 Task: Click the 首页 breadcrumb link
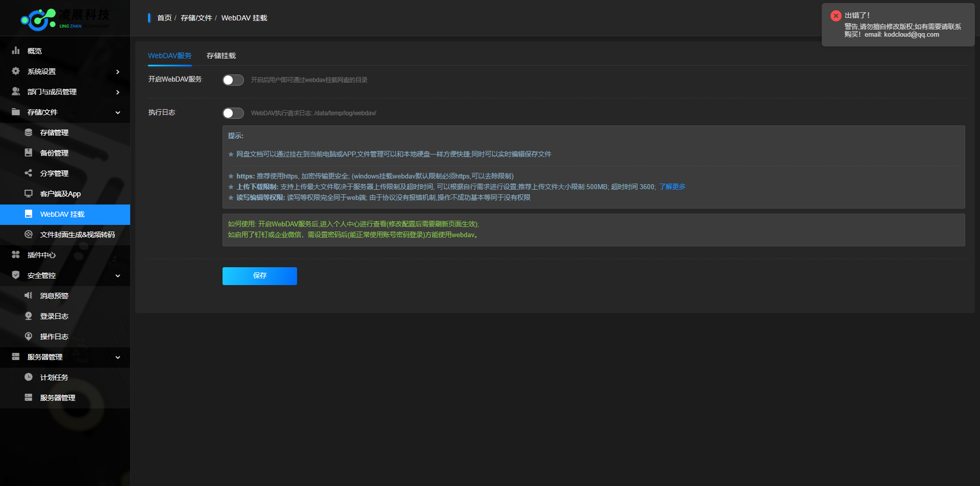(x=164, y=18)
